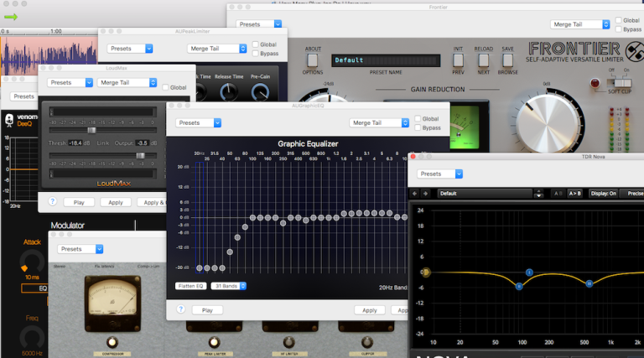Click the LoudMax Thresh slider handle
Image resolution: width=644 pixels, height=358 pixels.
click(x=91, y=130)
